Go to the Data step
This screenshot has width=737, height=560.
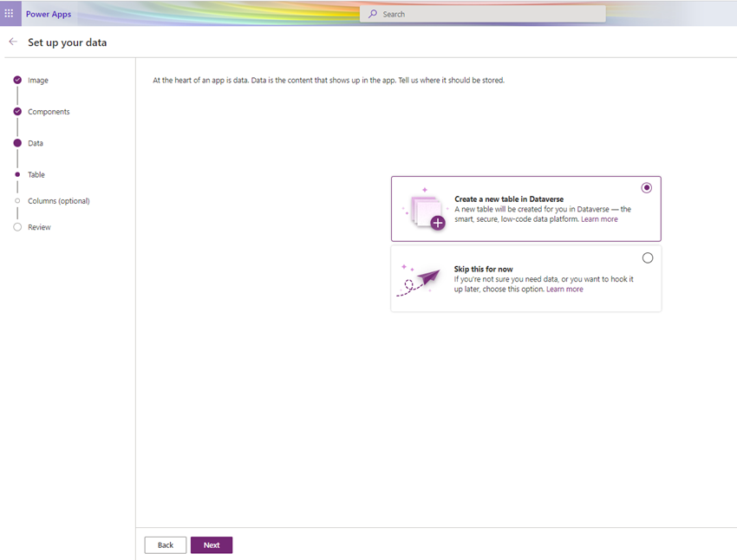[36, 143]
